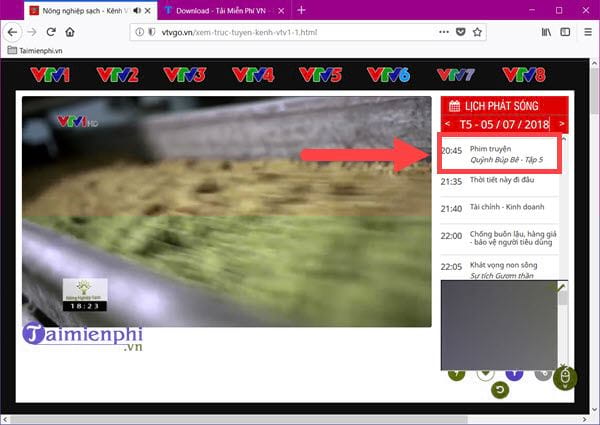The width and height of the screenshot is (600, 425).
Task: Select the 21:40 Tài chính - Kinh doanh entry
Action: tap(499, 208)
